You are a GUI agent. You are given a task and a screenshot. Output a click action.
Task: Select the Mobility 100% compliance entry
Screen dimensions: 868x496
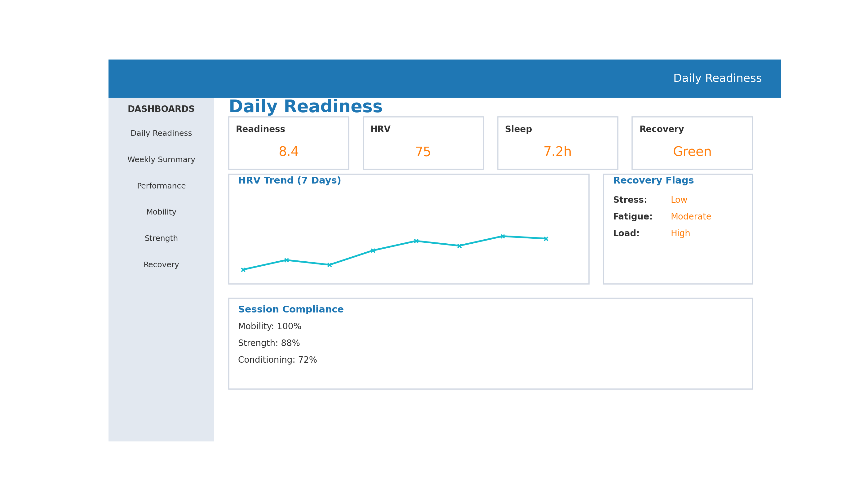(269, 326)
